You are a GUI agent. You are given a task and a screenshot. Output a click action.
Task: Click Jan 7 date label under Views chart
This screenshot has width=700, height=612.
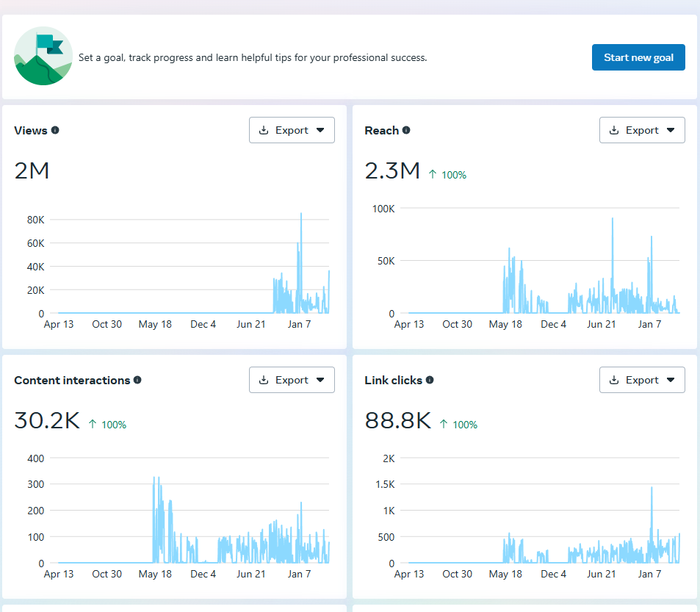(299, 324)
